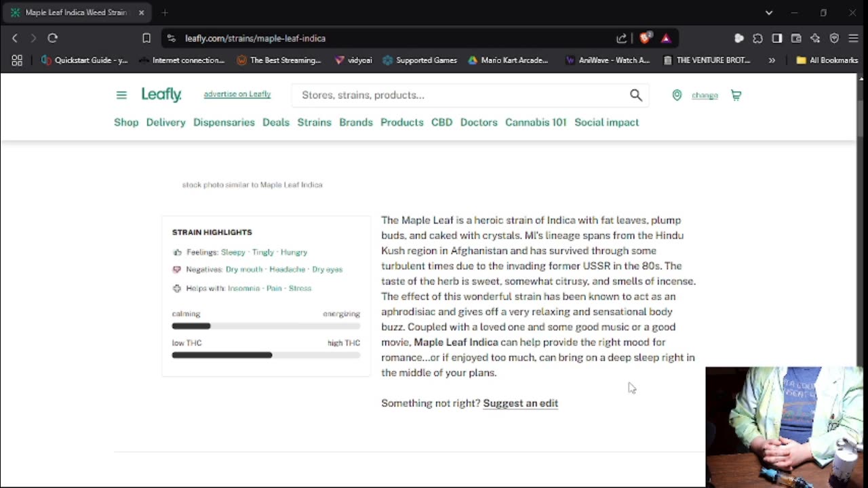Viewport: 868px width, 488px height.
Task: Open Cannabis 101
Action: click(x=536, y=122)
